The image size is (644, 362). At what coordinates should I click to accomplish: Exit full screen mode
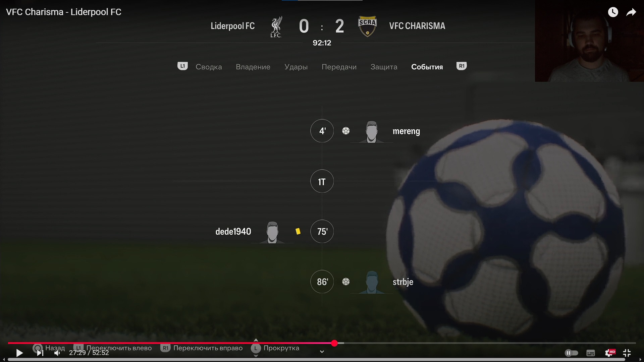627,353
